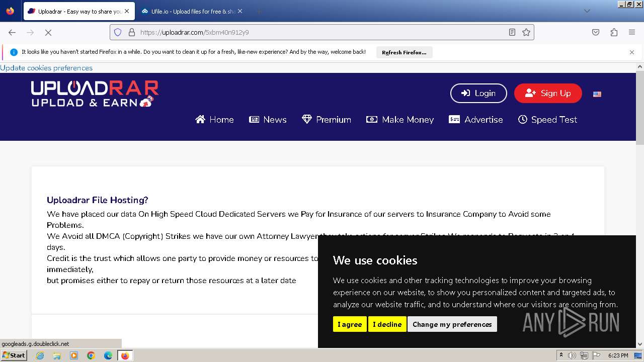Open the Extensions puzzle icon

[x=614, y=32]
